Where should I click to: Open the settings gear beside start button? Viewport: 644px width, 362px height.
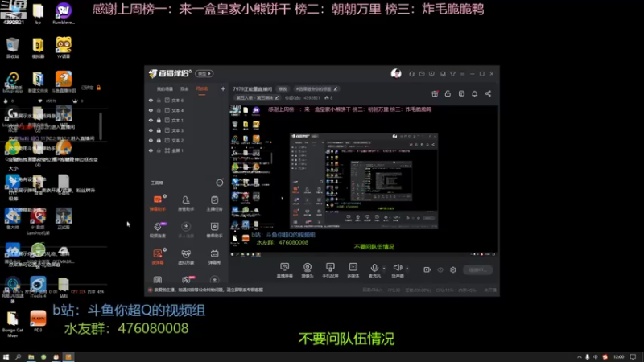click(453, 269)
